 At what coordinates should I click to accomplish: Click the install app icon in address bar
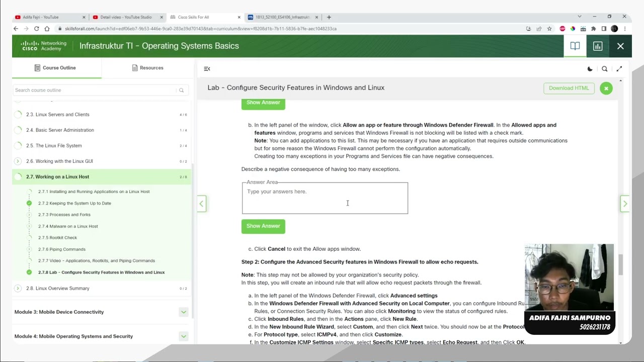pyautogui.click(x=528, y=29)
